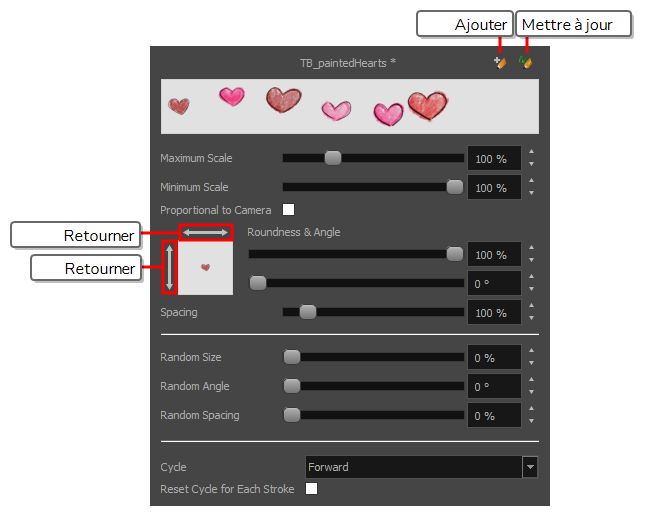Click the Maximum Scale label

click(196, 158)
